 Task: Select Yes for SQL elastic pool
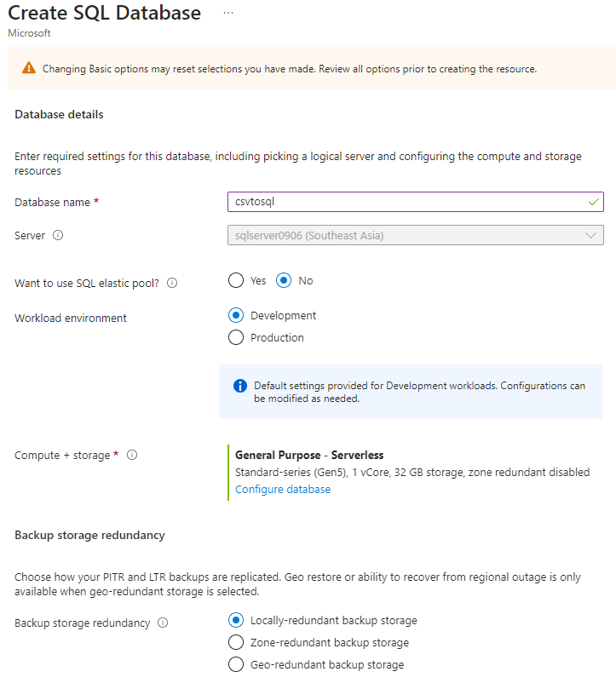tap(234, 280)
